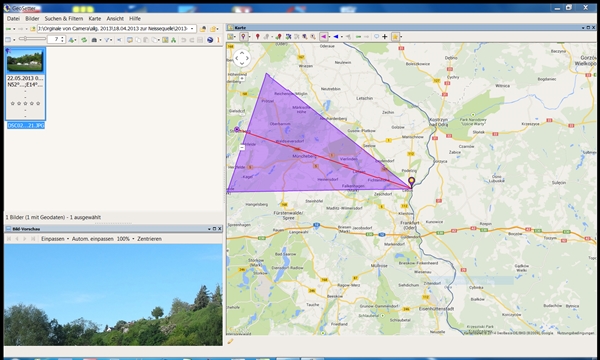
Task: Click the magenta direction arrow toolbar button
Action: click(x=324, y=36)
